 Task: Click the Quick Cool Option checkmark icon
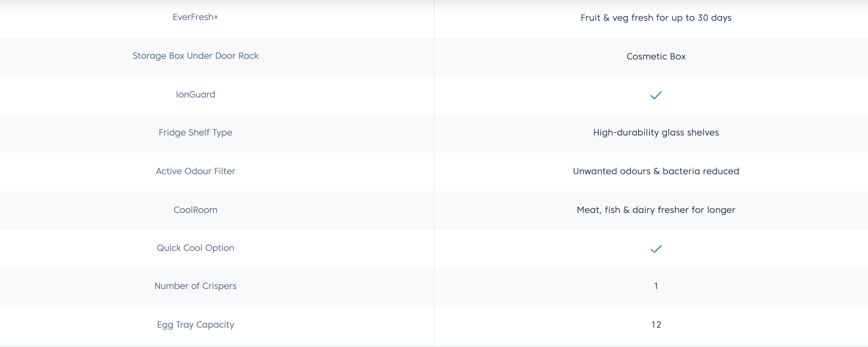pos(656,249)
